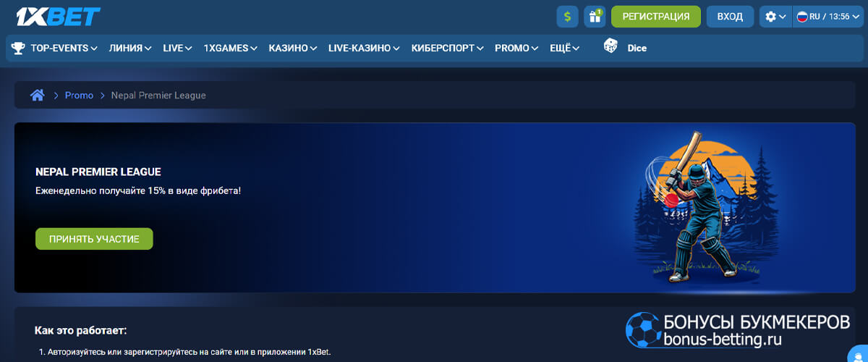Click the Dice game icon
Image resolution: width=868 pixels, height=362 pixels.
(x=611, y=48)
